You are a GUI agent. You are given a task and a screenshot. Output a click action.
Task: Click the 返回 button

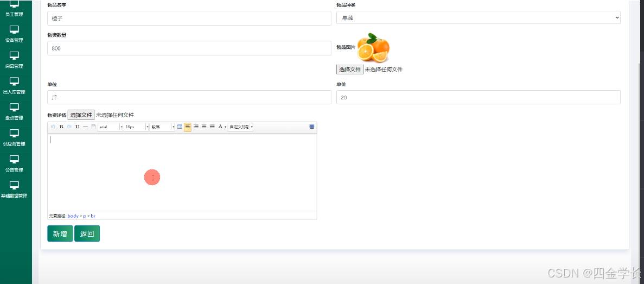point(87,233)
